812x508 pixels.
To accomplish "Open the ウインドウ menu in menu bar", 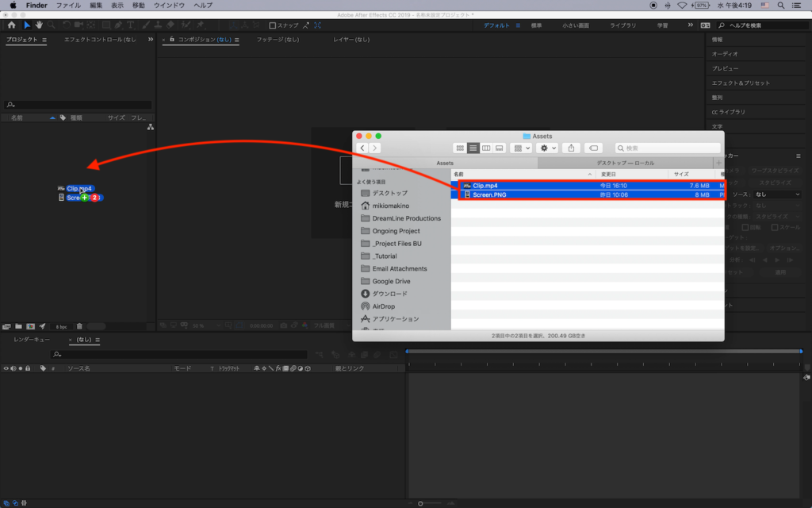I will (169, 6).
